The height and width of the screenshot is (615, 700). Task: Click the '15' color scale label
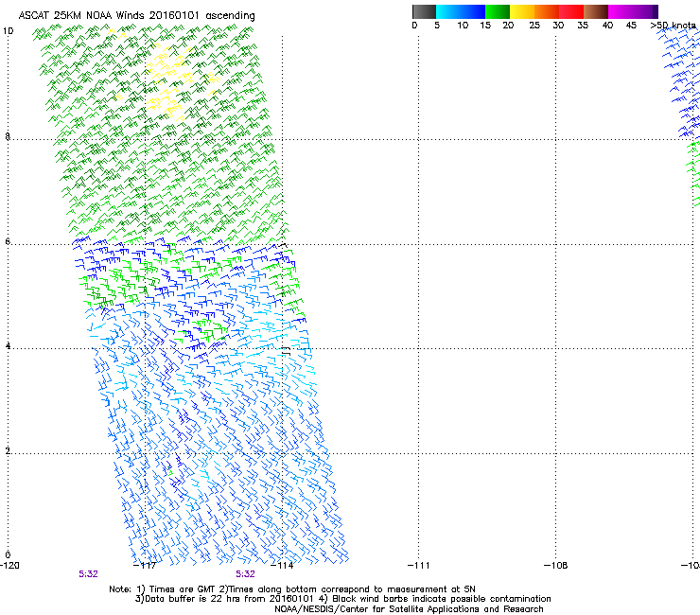tap(485, 26)
